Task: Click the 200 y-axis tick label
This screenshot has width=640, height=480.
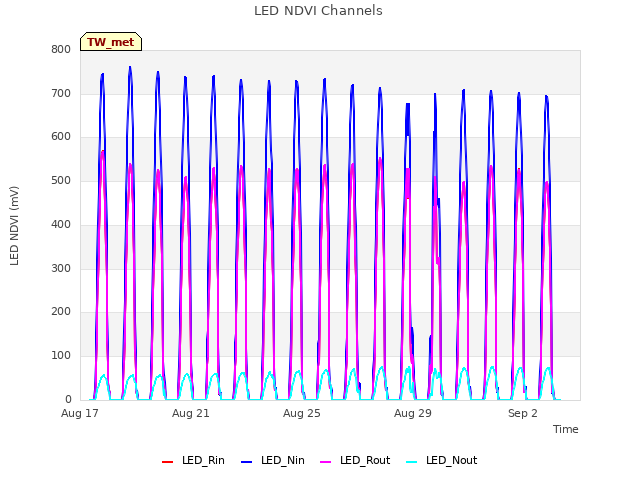Action: tap(61, 312)
